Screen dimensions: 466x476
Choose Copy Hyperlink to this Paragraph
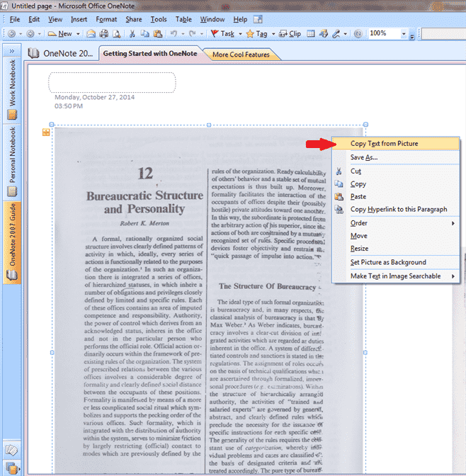[x=396, y=210]
